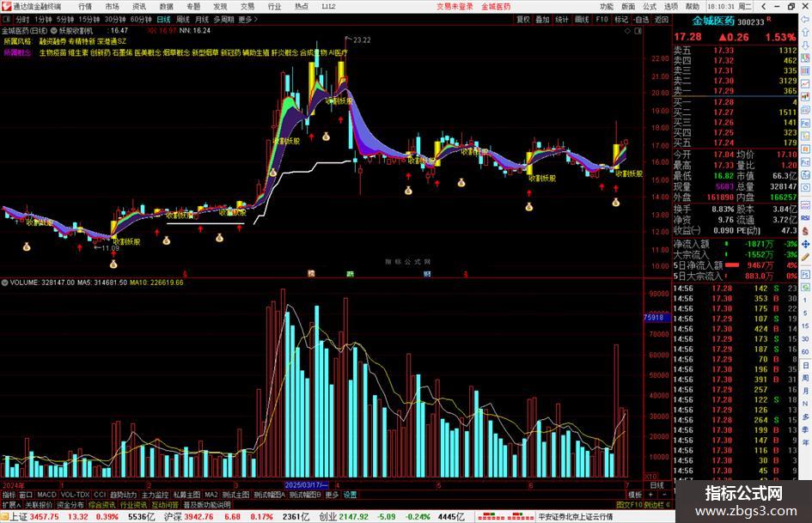Screen dimensions: 812x523
Task: Open the 叠加 overlay dropdown
Action: 542,20
